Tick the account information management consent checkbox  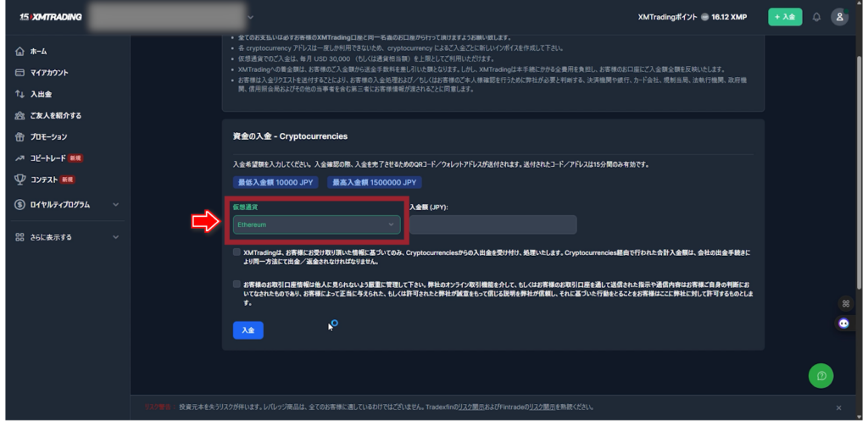[237, 284]
